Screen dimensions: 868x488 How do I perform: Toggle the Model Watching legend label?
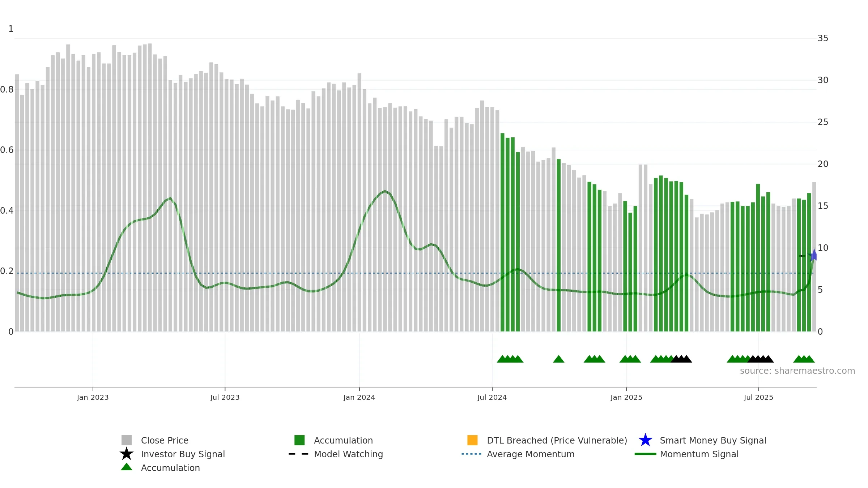(348, 454)
